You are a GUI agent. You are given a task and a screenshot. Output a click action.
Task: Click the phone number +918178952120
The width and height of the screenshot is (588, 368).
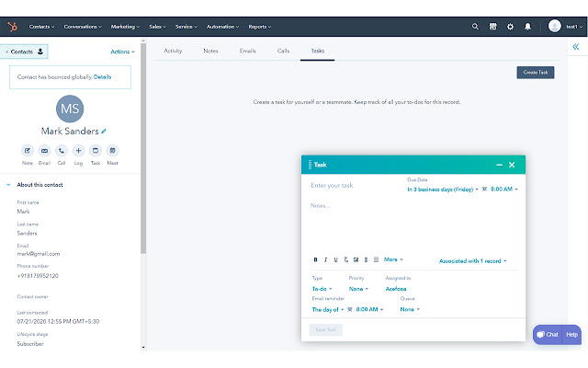point(38,276)
